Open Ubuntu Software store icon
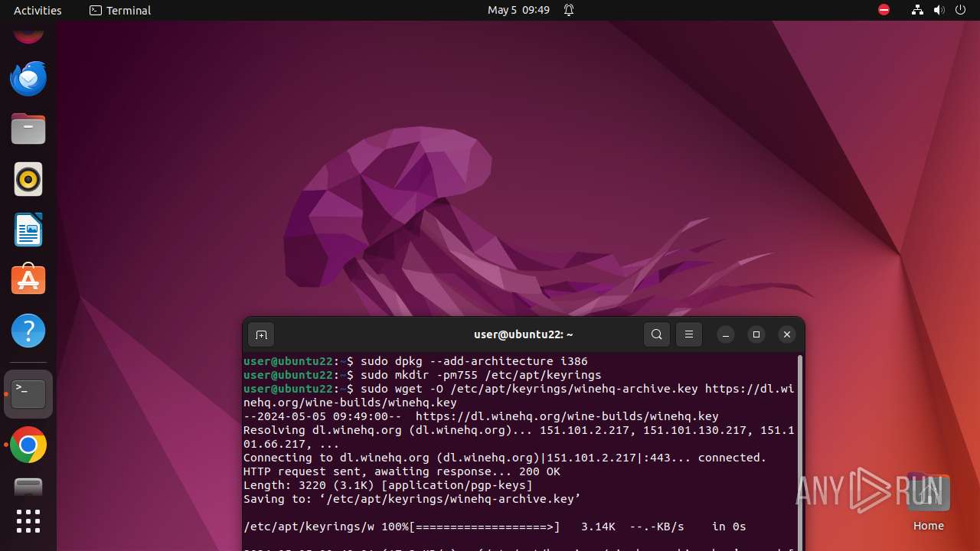The height and width of the screenshot is (551, 980). [x=28, y=280]
